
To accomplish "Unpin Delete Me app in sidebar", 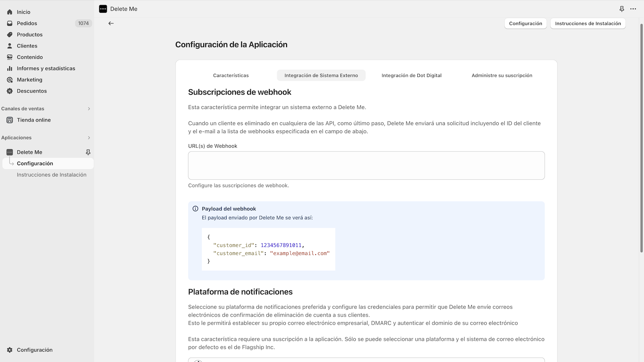I will (88, 152).
